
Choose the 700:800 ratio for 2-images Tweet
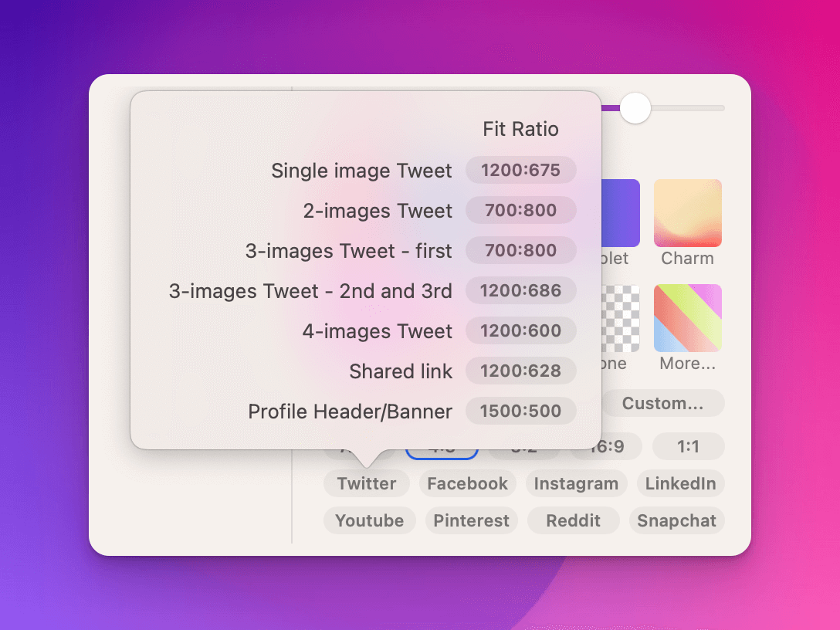[x=520, y=210]
